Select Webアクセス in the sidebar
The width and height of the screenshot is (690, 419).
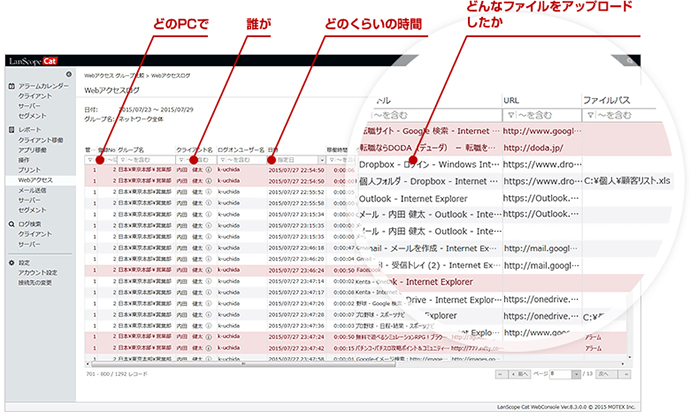[x=35, y=180]
